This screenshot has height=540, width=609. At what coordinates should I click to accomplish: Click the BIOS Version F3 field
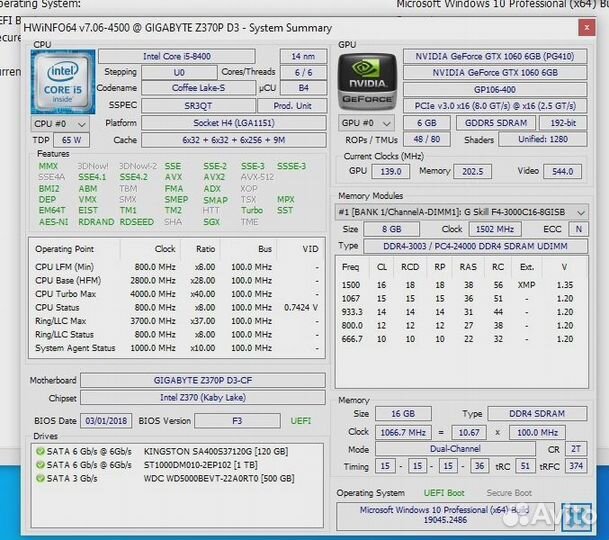pyautogui.click(x=237, y=421)
